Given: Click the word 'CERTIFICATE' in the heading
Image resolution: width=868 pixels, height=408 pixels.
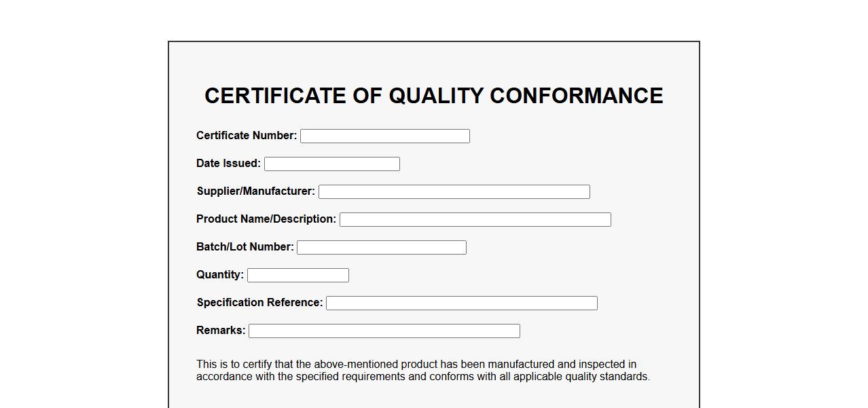Looking at the screenshot, I should [275, 96].
